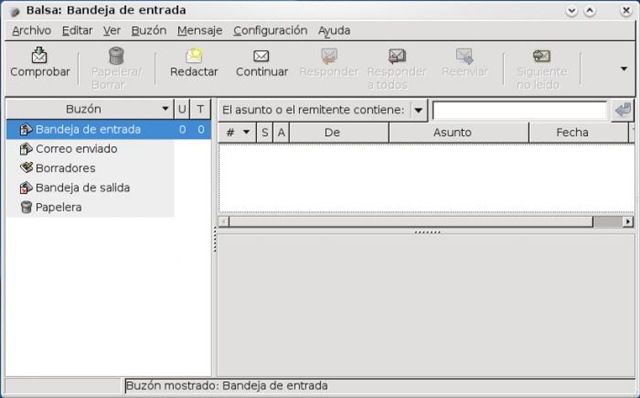Click the Correo enviado folder icon
The width and height of the screenshot is (640, 398).
click(x=26, y=149)
